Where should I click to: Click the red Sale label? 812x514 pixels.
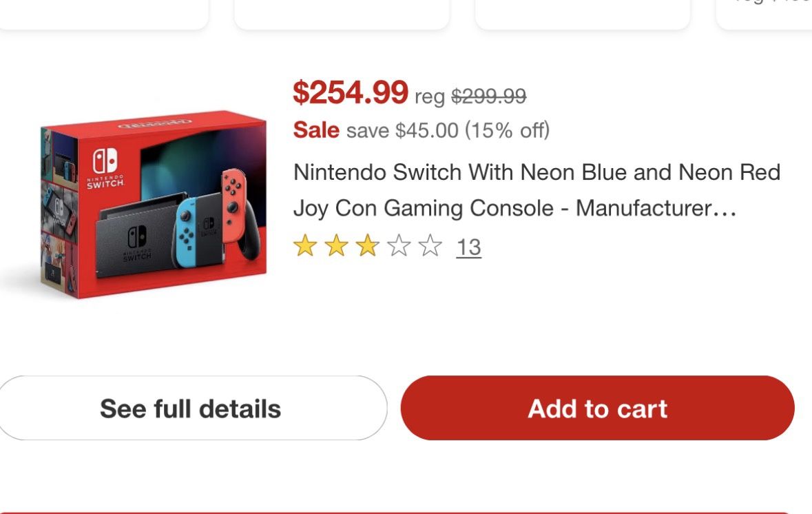(316, 130)
